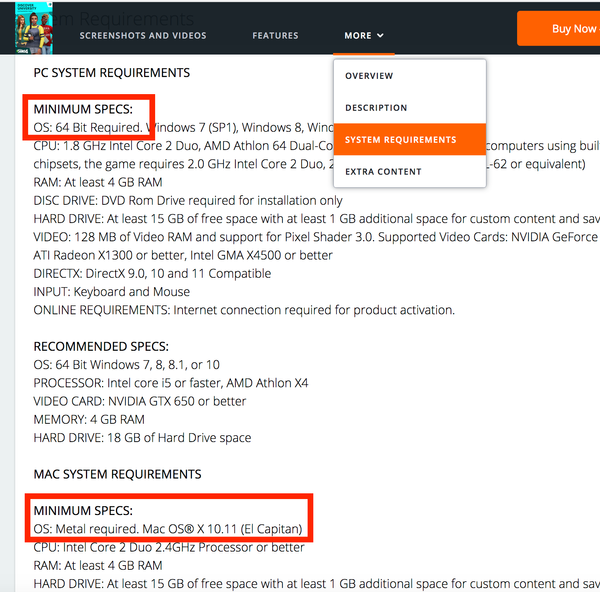600x592 pixels.
Task: Open Extra Content from the dropdown
Action: 383,172
